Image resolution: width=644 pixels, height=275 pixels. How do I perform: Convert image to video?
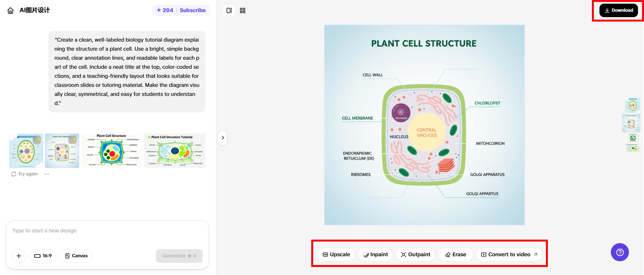tap(509, 254)
